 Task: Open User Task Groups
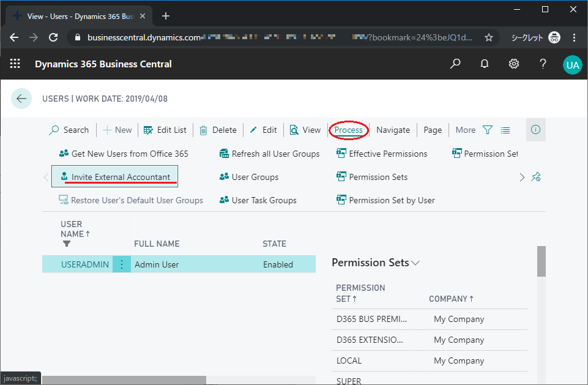258,200
